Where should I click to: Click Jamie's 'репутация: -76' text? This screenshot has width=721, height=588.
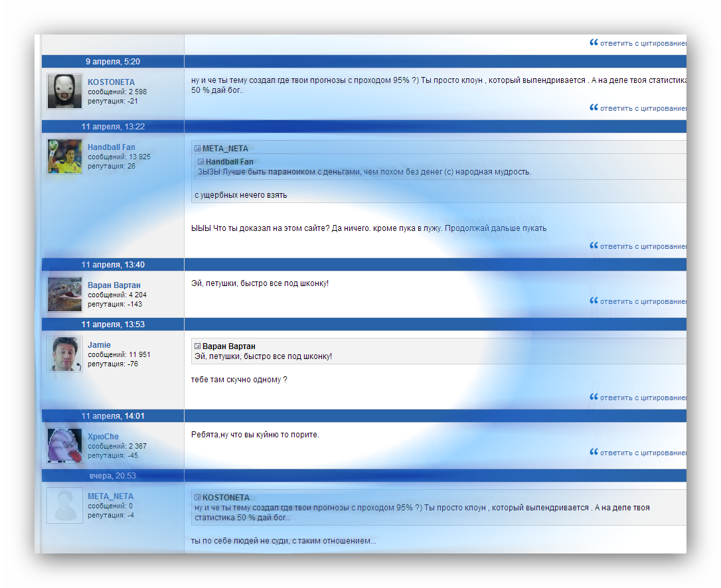[x=113, y=364]
